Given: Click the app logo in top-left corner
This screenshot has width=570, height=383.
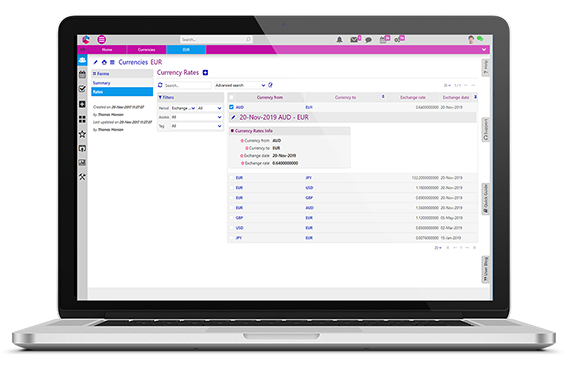Looking at the screenshot, I should [86, 39].
